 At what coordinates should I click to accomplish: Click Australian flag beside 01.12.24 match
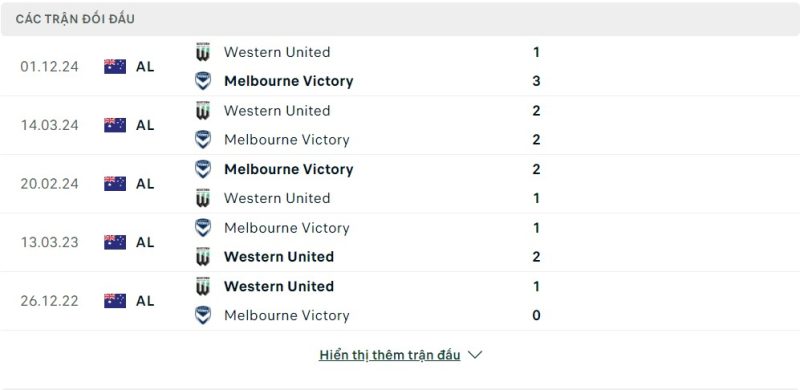coord(115,66)
